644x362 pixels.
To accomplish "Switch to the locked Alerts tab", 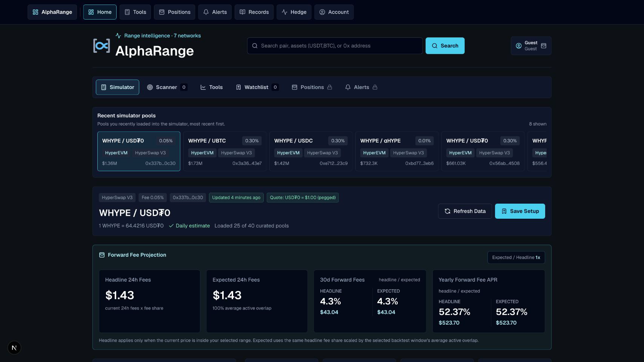I will pyautogui.click(x=361, y=87).
